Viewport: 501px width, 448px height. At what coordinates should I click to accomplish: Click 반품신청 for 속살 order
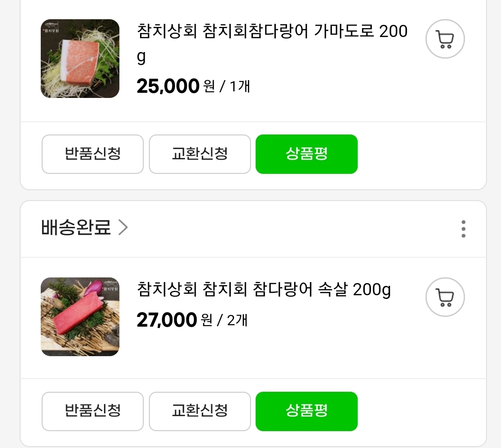point(93,411)
